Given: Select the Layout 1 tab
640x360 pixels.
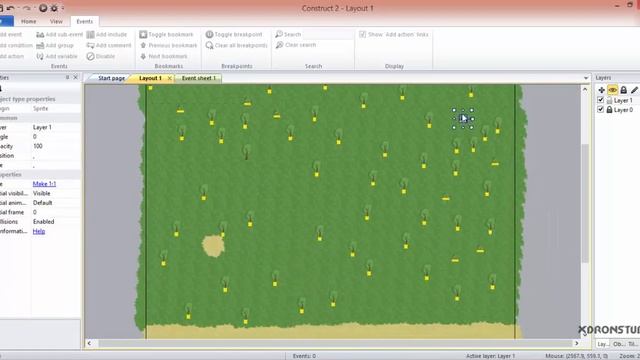Looking at the screenshot, I should tap(150, 78).
